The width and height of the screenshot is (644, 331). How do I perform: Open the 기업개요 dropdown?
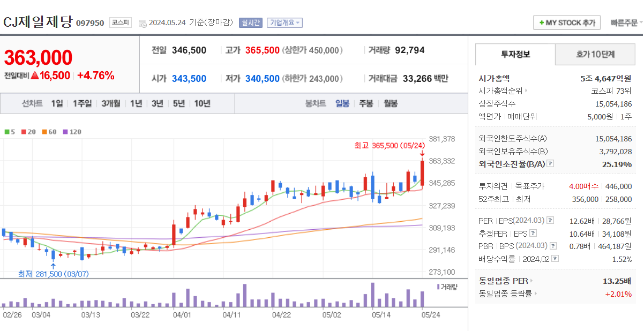coord(284,22)
